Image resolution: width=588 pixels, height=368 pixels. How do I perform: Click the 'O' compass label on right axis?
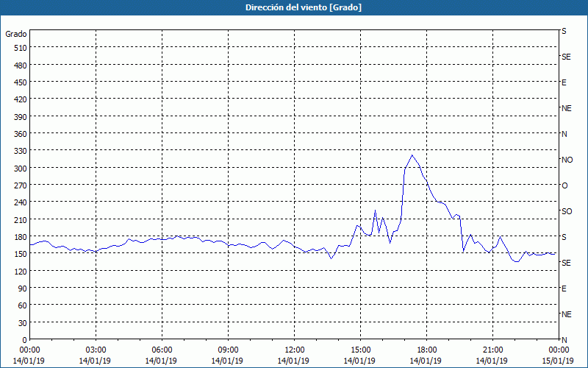click(564, 186)
